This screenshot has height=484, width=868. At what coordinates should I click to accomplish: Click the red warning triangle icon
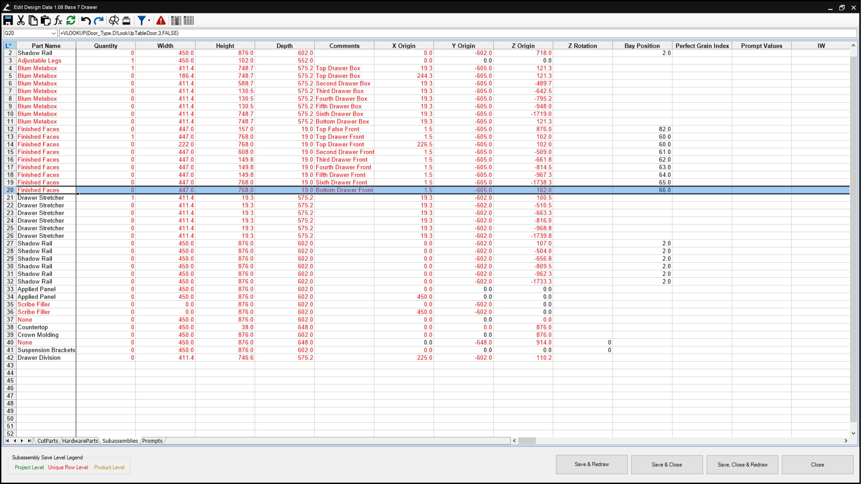(161, 21)
